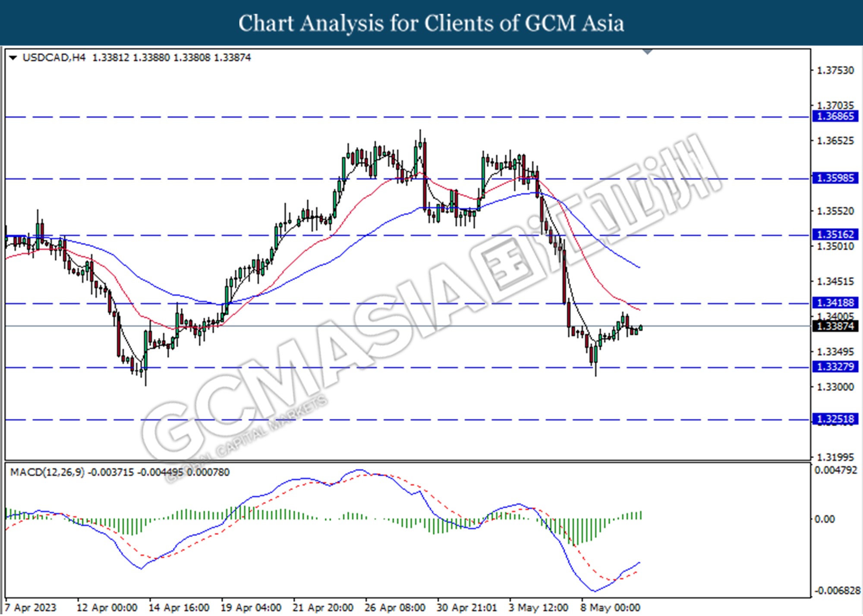Select the 1.32518 price level label
Viewport: 863px width, 616px height.
tap(835, 419)
